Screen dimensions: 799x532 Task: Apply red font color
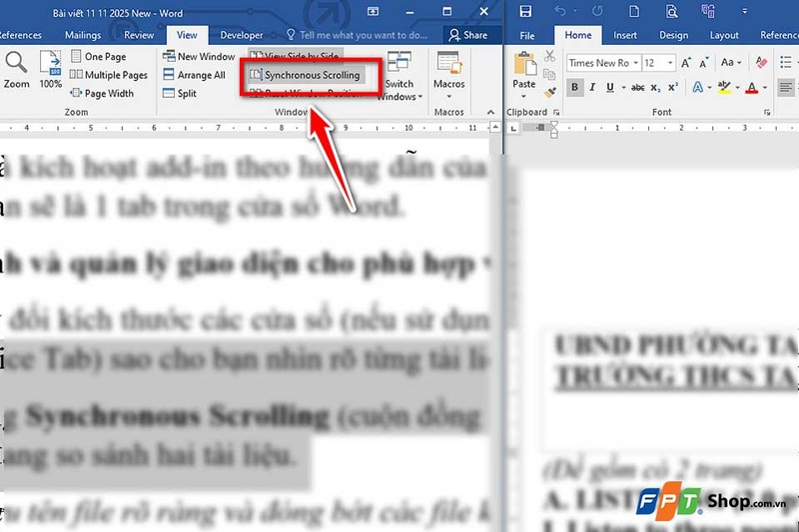click(752, 87)
